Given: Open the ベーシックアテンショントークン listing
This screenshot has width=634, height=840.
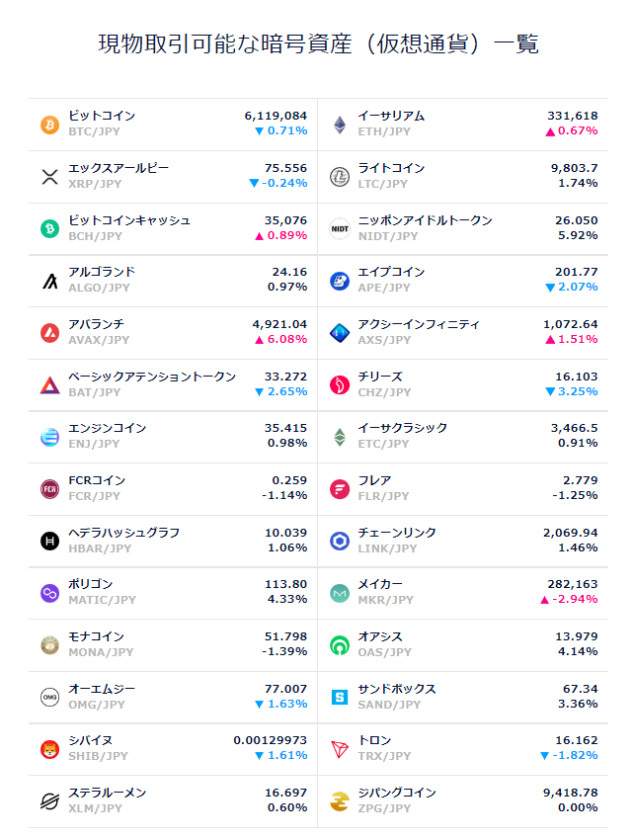Looking at the screenshot, I should click(x=173, y=385).
